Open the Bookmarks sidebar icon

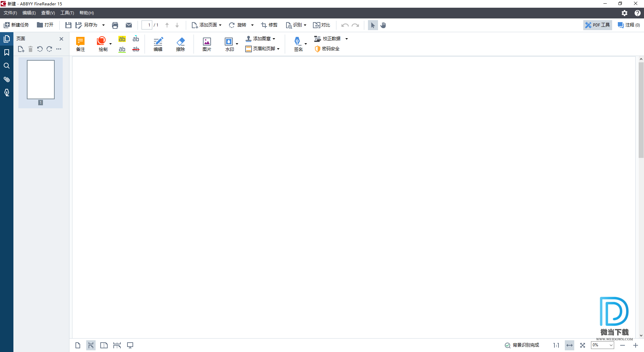pyautogui.click(x=7, y=52)
